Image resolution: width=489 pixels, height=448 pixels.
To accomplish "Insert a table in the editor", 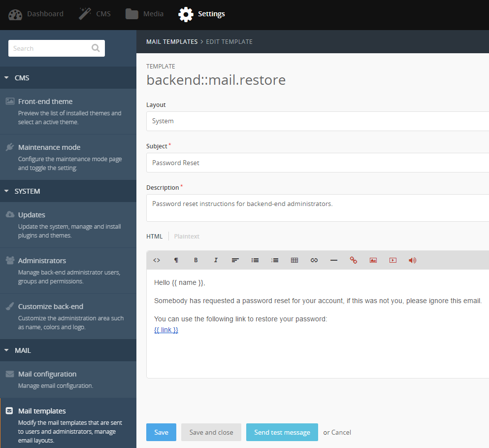I will click(294, 260).
